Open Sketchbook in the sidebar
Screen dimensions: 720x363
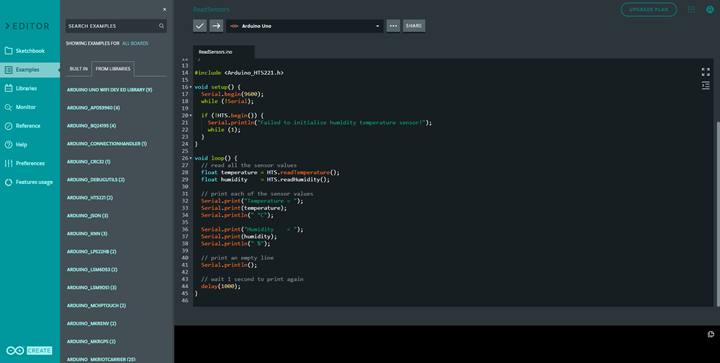(30, 51)
